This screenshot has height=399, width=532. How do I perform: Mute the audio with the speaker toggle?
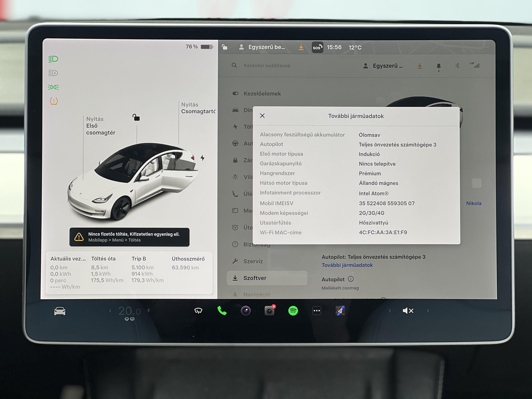click(x=408, y=310)
